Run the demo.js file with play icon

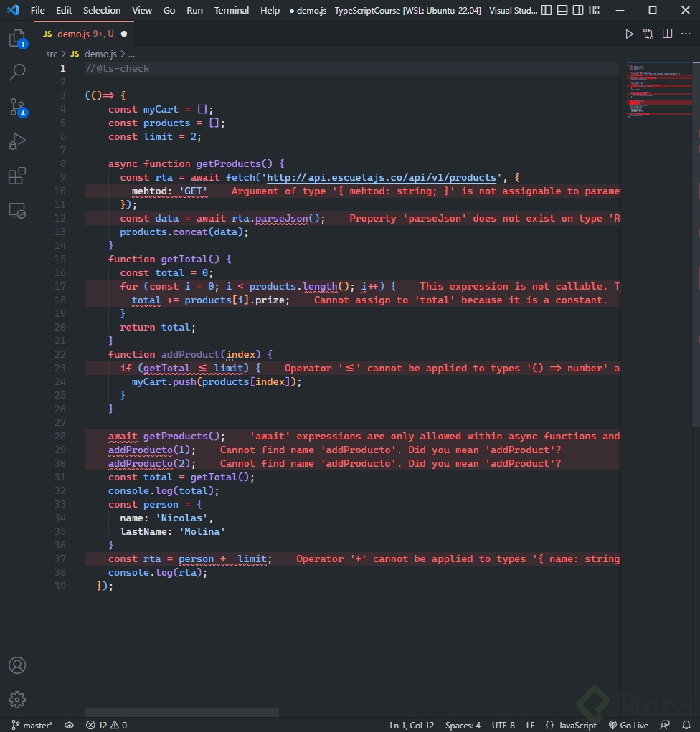pos(629,34)
